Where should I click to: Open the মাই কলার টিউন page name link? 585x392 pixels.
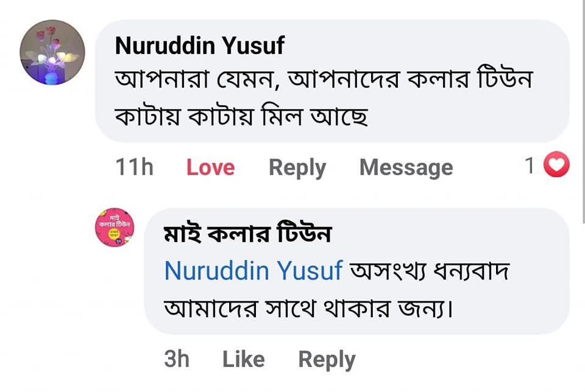247,234
